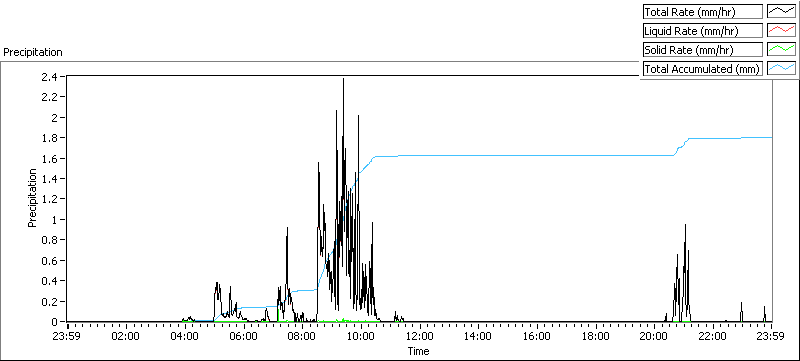This screenshot has height=361, width=800.
Task: Click the vertical 'Precipitation' y-axis label
Action: pyautogui.click(x=32, y=198)
